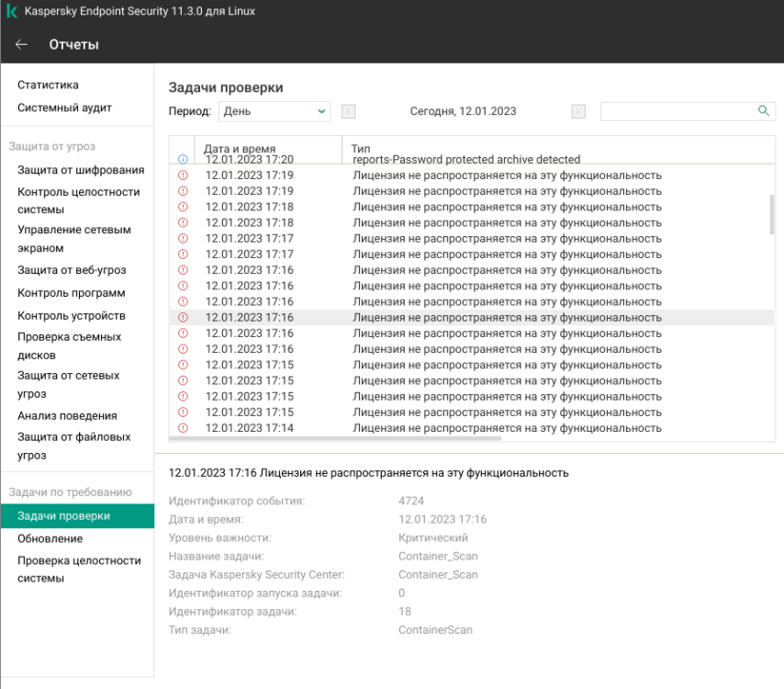784x689 pixels.
Task: Click the info icon above the event list
Action: click(x=183, y=158)
